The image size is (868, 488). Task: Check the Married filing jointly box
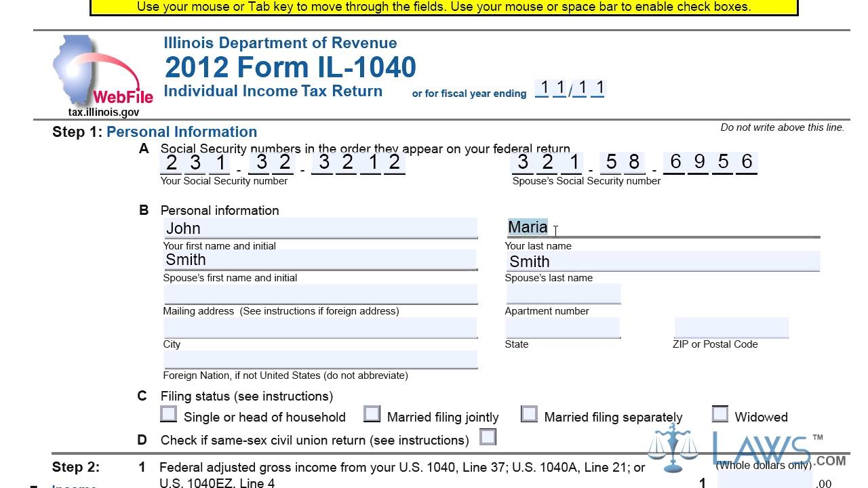(372, 413)
